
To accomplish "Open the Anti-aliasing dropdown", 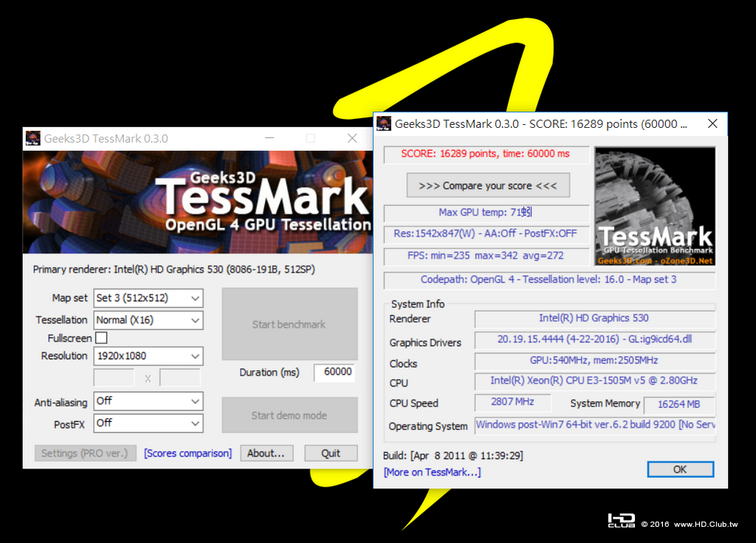I will pyautogui.click(x=148, y=401).
